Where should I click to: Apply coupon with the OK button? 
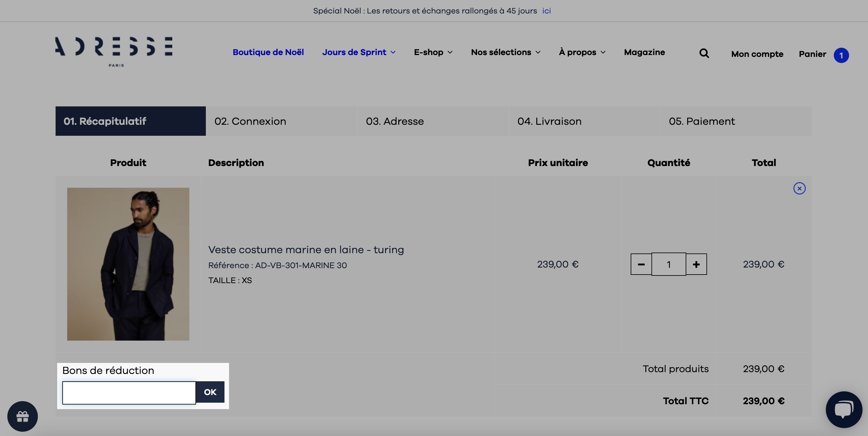[x=210, y=392]
